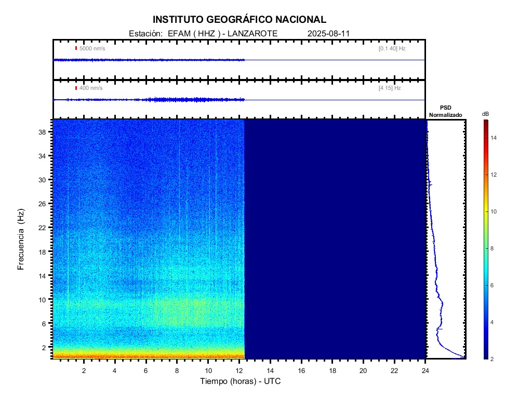This screenshot has width=532, height=399.
Task: Click frequency axis tick label 22
Action: (x=42, y=228)
